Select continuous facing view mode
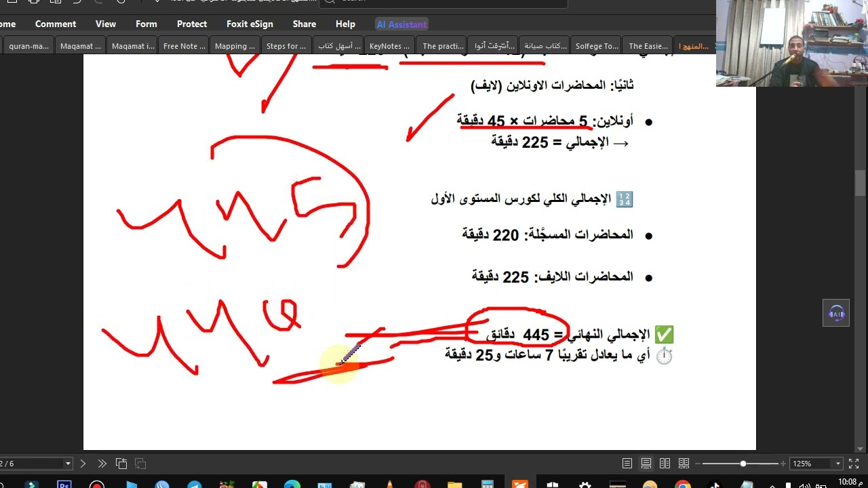This screenshot has width=868, height=488. pyautogui.click(x=684, y=464)
